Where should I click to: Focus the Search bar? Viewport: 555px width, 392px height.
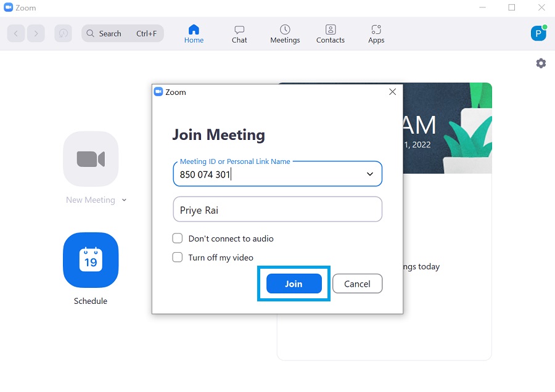point(122,33)
